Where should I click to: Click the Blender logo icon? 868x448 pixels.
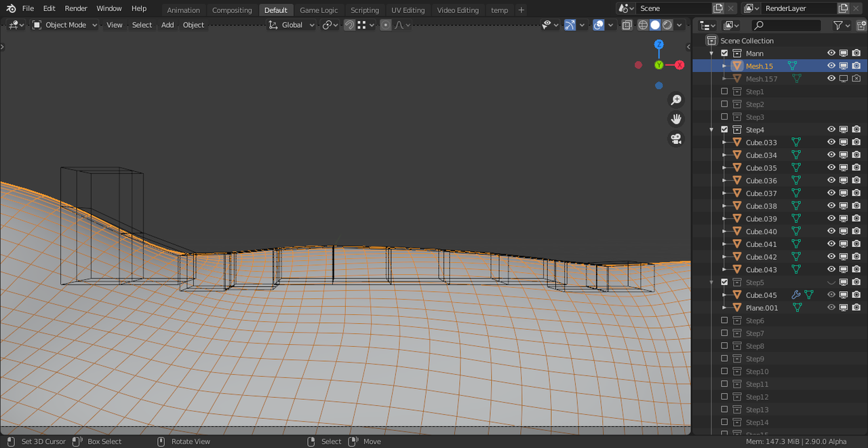pyautogui.click(x=12, y=8)
